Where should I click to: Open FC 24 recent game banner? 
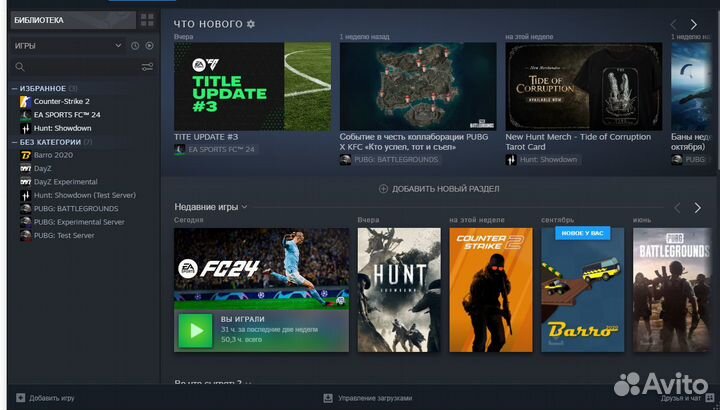(261, 269)
